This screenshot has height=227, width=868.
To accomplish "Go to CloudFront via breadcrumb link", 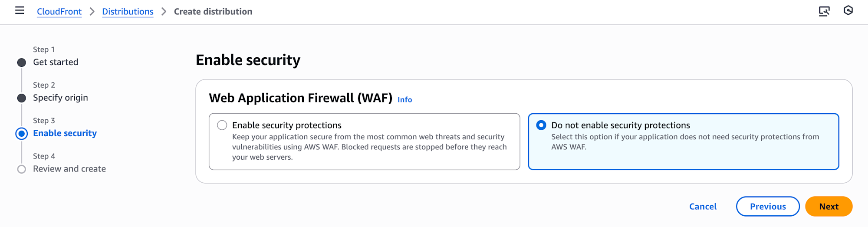I will click(x=59, y=12).
